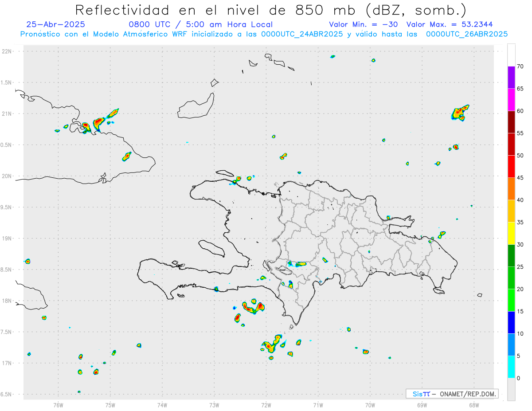The height and width of the screenshot is (411, 532).
Task: Click the magenta 60–65 dBZ color band
Action: point(511,100)
